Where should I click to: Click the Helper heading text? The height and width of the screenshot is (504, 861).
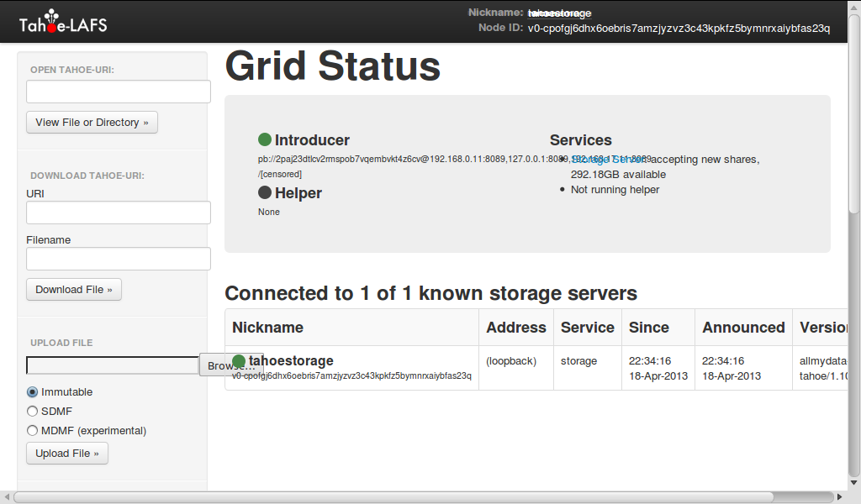298,193
